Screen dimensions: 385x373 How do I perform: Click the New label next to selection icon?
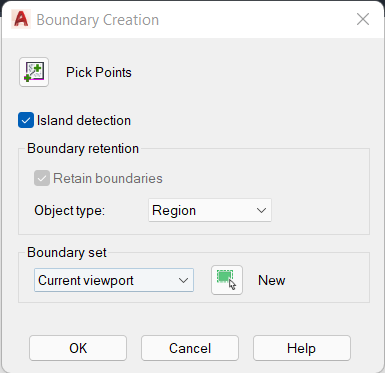tap(272, 280)
